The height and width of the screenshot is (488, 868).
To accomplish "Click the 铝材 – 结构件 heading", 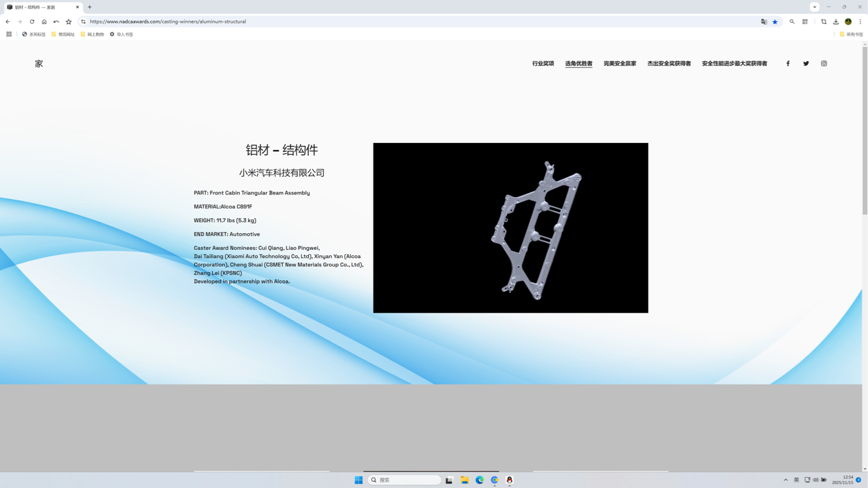I will pyautogui.click(x=281, y=150).
